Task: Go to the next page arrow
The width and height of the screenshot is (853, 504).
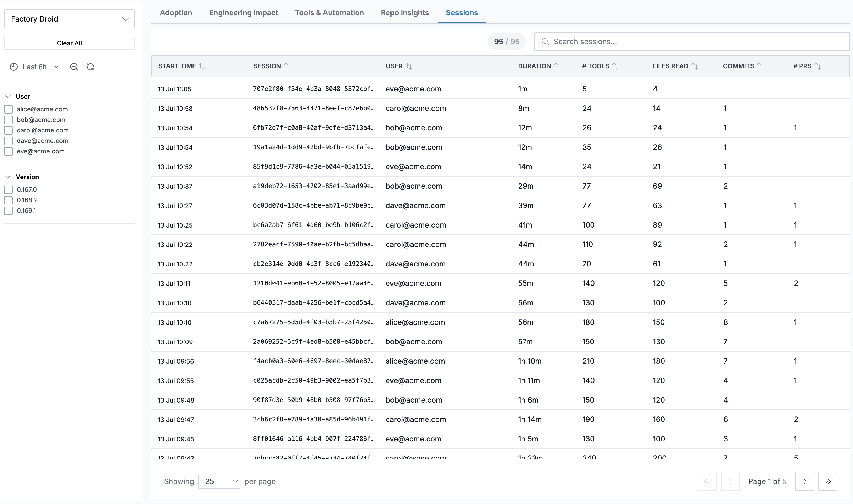Action: point(804,481)
